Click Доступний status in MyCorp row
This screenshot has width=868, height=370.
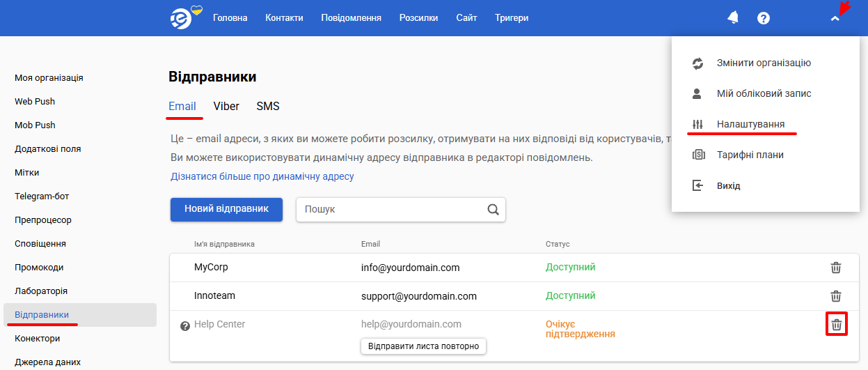[x=571, y=268]
